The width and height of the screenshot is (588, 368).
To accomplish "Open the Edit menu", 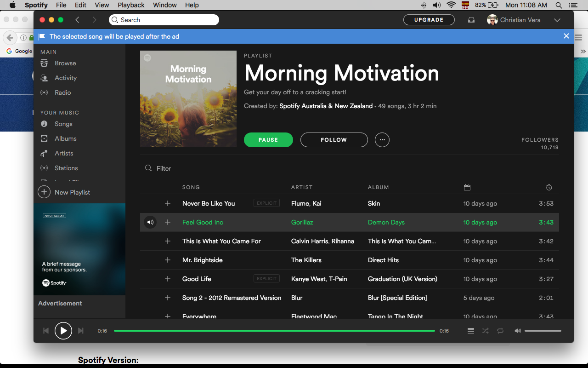I will click(x=81, y=5).
